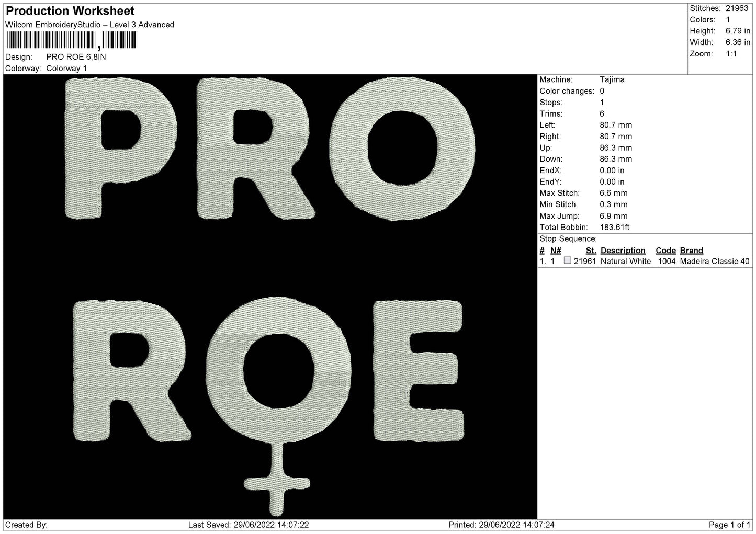Click the Description column header
The height and width of the screenshot is (534, 756).
pyautogui.click(x=623, y=251)
